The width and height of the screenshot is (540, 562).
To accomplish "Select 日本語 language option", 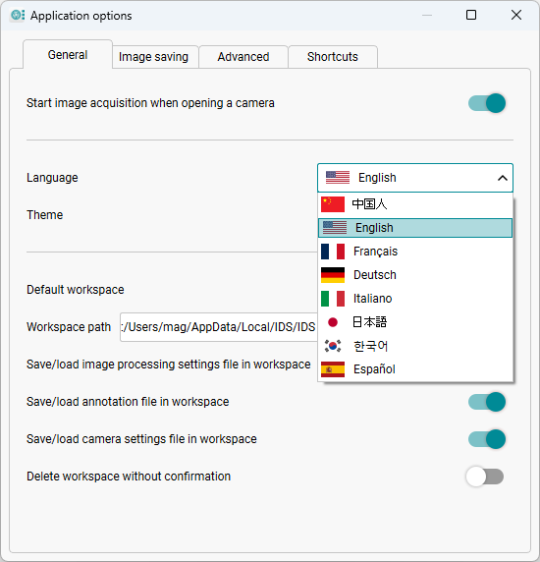I will [415, 322].
